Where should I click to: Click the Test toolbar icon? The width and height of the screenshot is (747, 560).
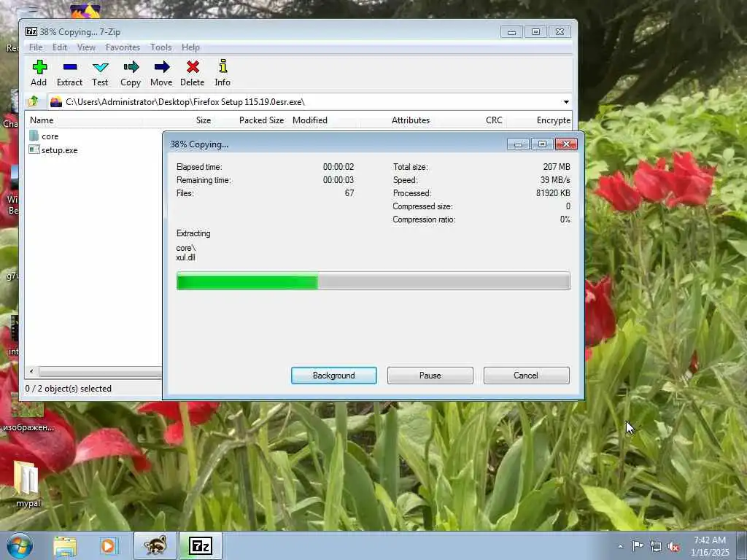[100, 67]
